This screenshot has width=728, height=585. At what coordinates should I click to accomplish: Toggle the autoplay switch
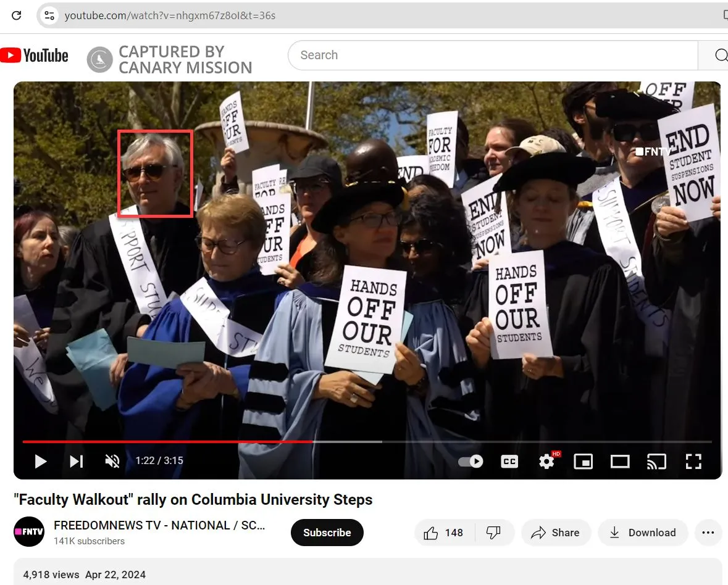[470, 461]
